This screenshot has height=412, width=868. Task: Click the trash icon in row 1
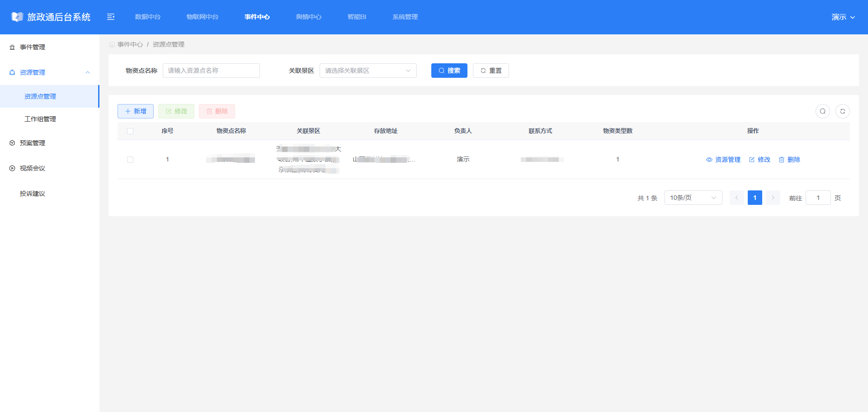(x=782, y=160)
